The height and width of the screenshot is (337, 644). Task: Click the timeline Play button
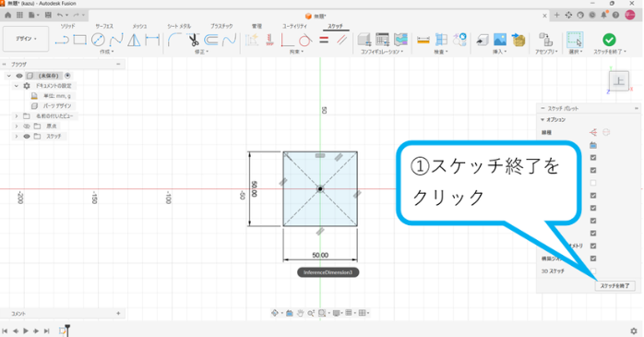(26, 331)
